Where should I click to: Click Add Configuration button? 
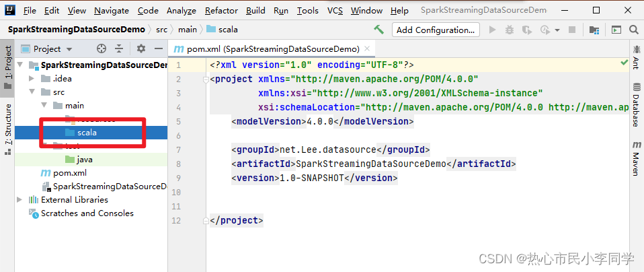[x=436, y=30]
